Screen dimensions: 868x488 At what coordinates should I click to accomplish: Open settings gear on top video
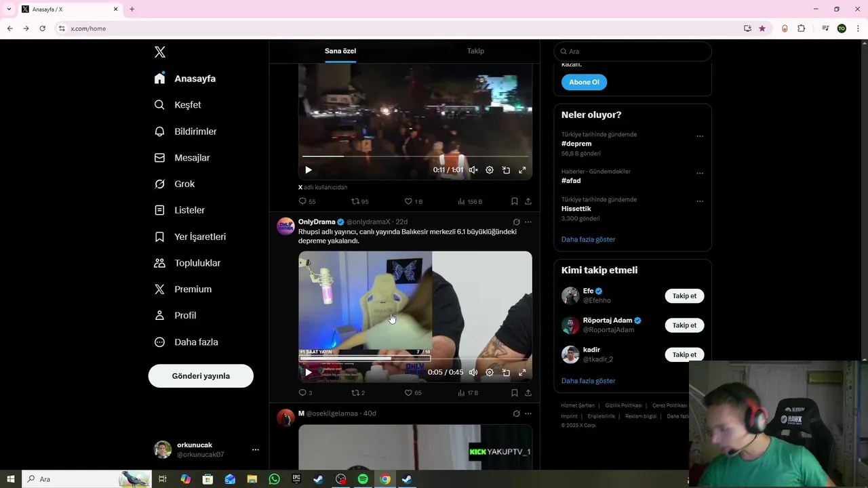490,170
